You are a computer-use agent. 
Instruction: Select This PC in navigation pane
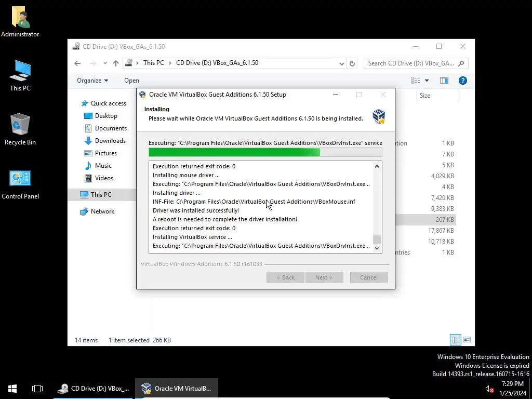coord(102,194)
